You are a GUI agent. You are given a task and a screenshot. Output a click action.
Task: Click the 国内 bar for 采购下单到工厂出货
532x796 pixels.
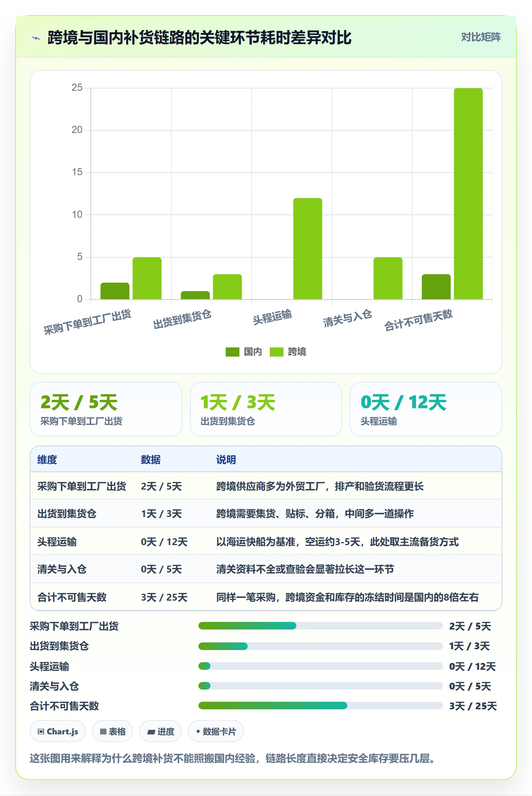[x=115, y=291]
